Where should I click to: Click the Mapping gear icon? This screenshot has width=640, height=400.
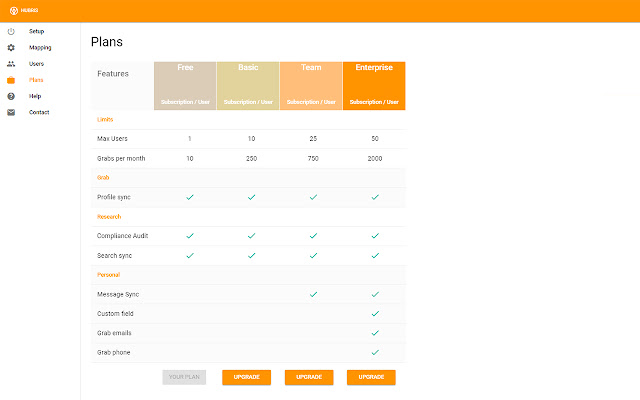[11, 47]
